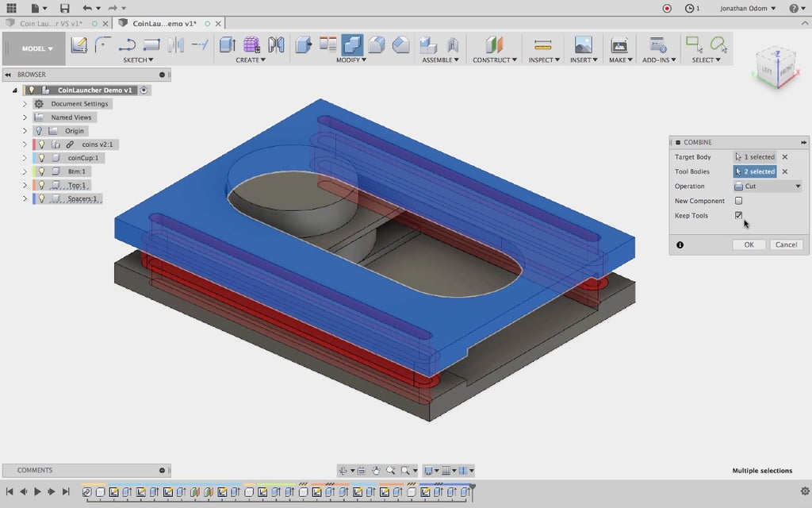Screen dimensions: 812x508
Task: Open the 3D Print icon under Make
Action: pyautogui.click(x=619, y=45)
